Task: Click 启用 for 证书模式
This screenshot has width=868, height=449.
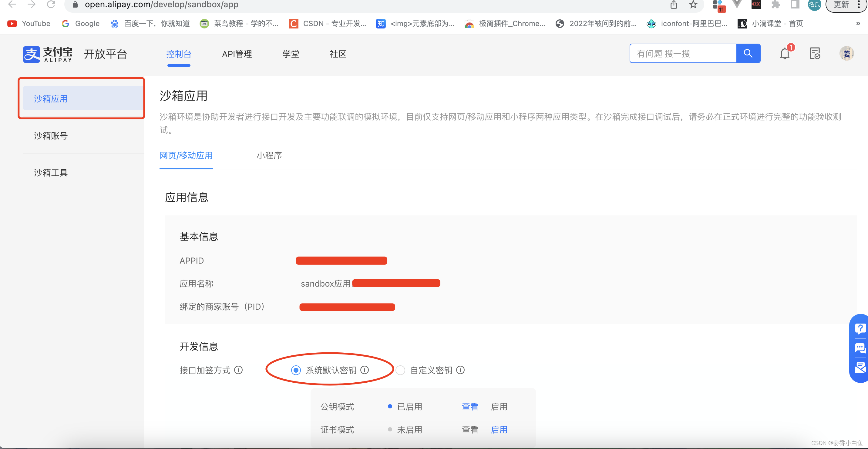Action: pyautogui.click(x=499, y=430)
